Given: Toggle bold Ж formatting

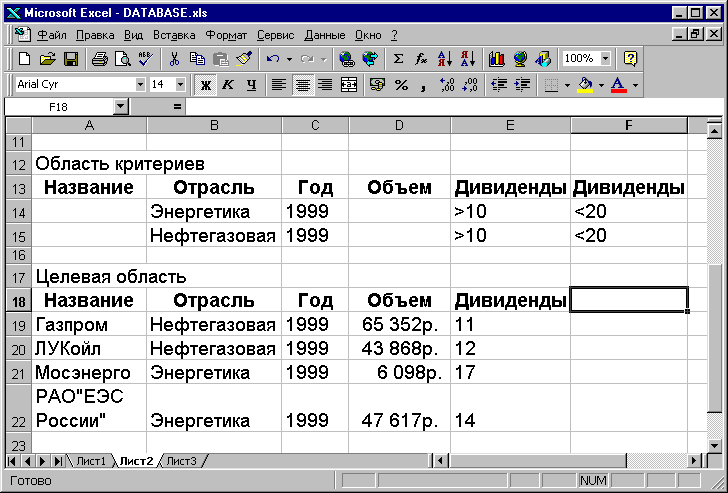Looking at the screenshot, I should click(x=205, y=84).
